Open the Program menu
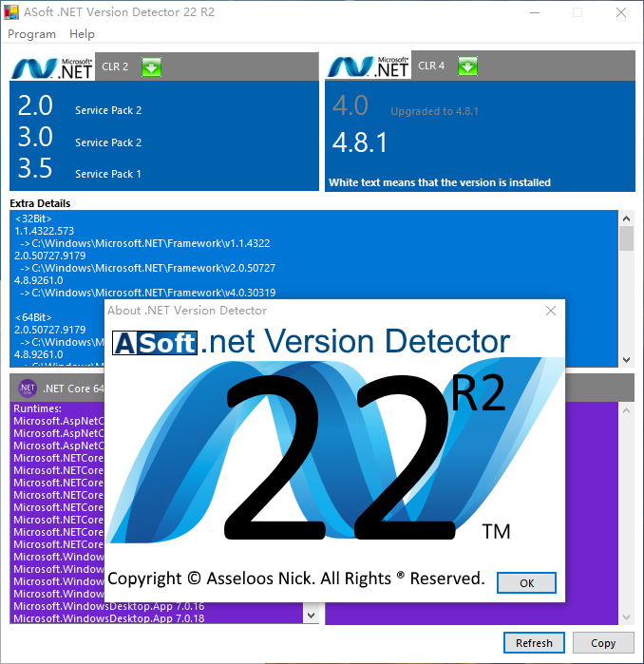Screen dimensions: 644x664 point(31,34)
